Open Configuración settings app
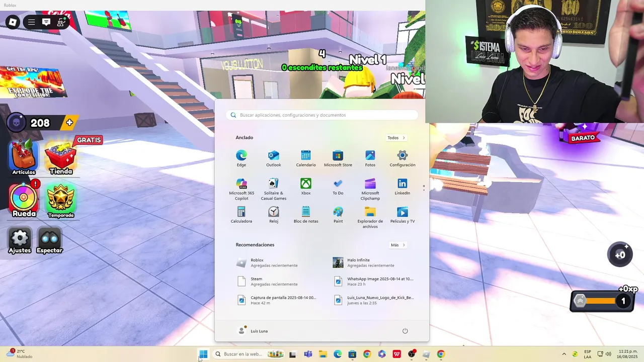644x362 pixels. [403, 158]
